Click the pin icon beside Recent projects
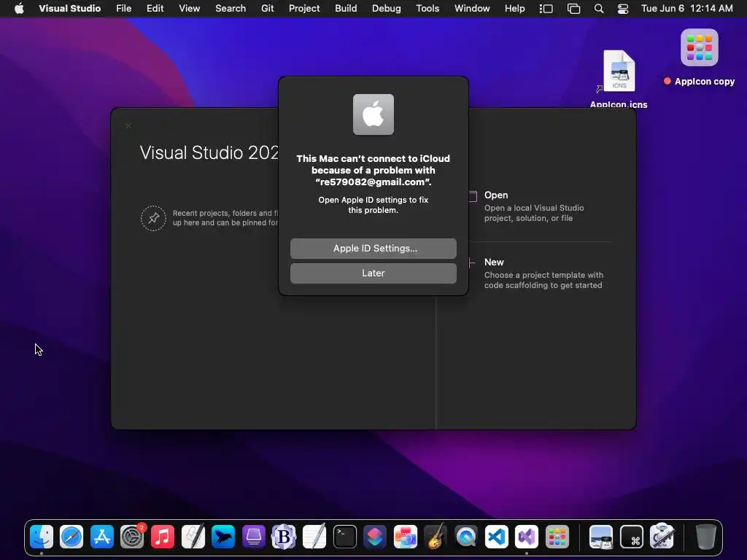The height and width of the screenshot is (560, 747). tap(153, 218)
